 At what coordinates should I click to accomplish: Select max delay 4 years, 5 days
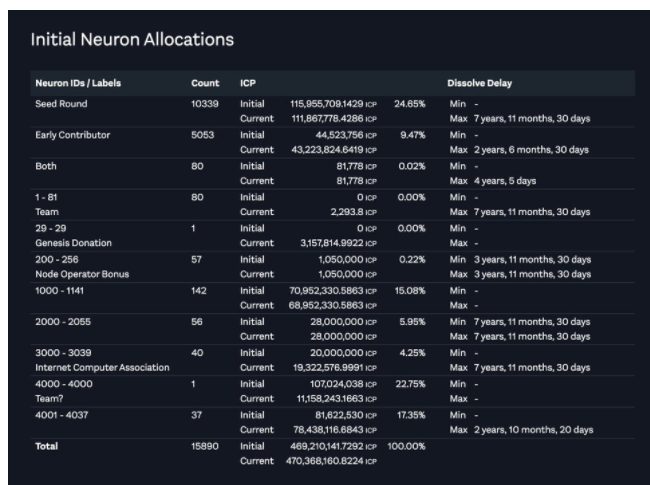point(505,181)
